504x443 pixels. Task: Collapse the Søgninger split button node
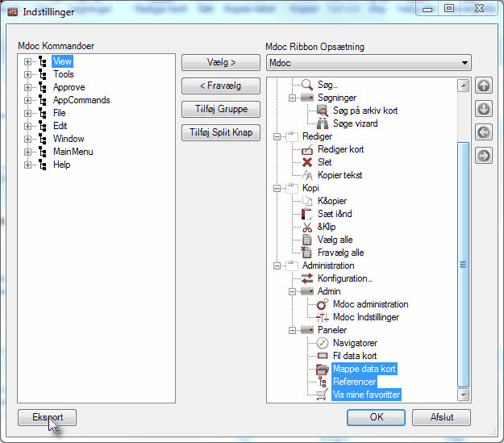tap(292, 98)
